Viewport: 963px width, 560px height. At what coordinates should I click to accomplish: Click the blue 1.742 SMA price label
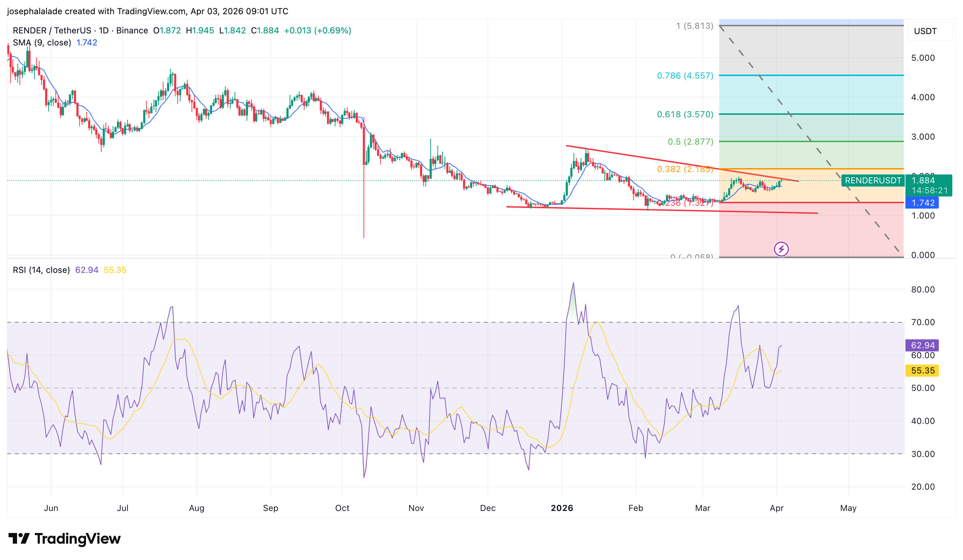(x=922, y=203)
